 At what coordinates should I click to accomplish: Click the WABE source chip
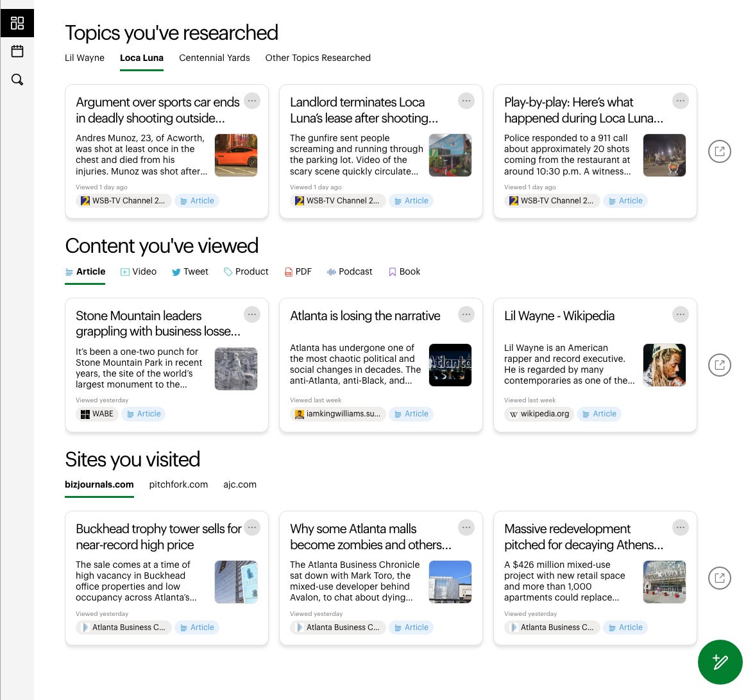click(x=97, y=414)
